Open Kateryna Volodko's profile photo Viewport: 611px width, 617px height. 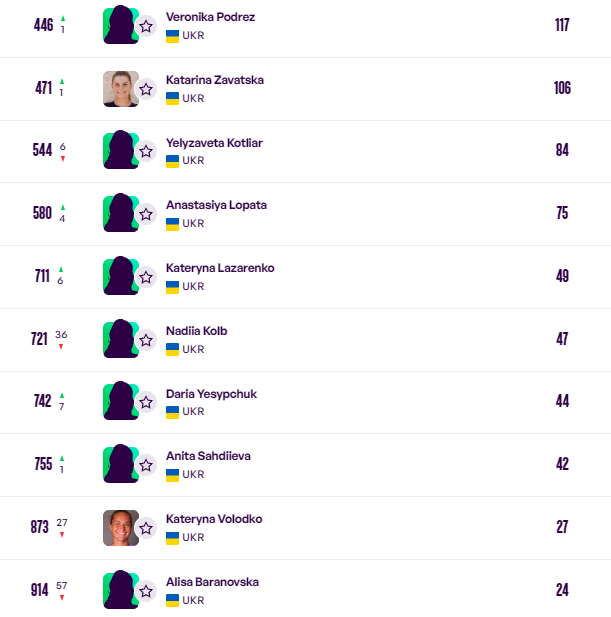(120, 528)
